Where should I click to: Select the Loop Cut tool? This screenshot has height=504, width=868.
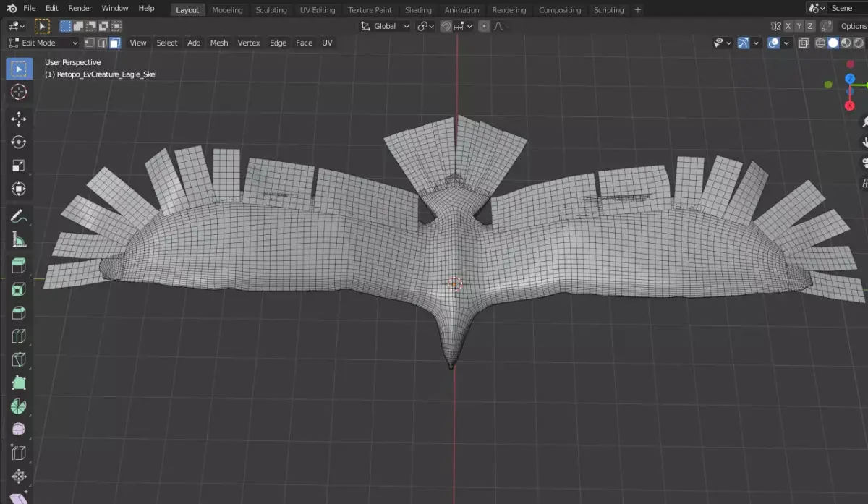[19, 336]
